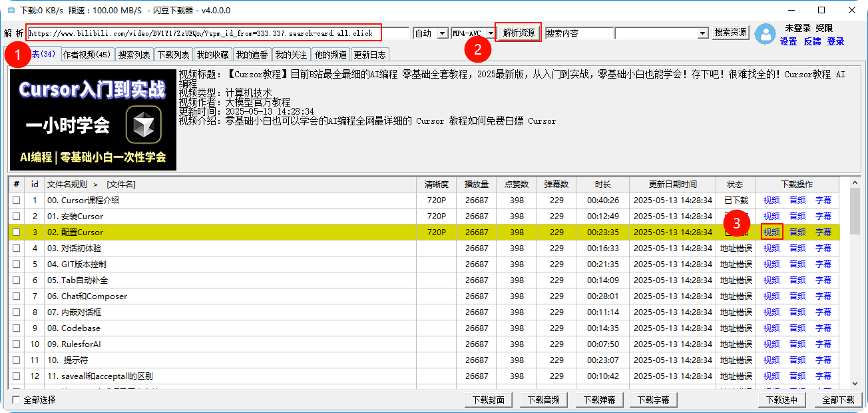The image size is (868, 413).
Task: Click the list scrollbar up arrow
Action: 855,182
